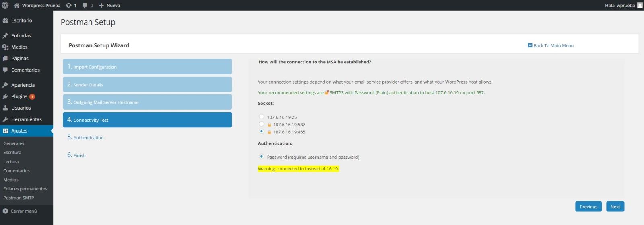
Task: Click the Cerrar menú collapse arrow icon
Action: [x=5, y=211]
